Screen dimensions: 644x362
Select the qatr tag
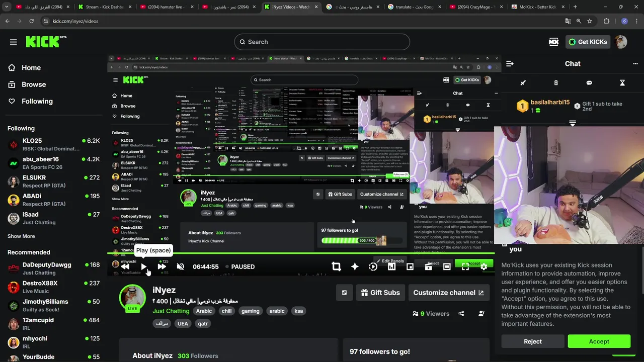tap(203, 324)
